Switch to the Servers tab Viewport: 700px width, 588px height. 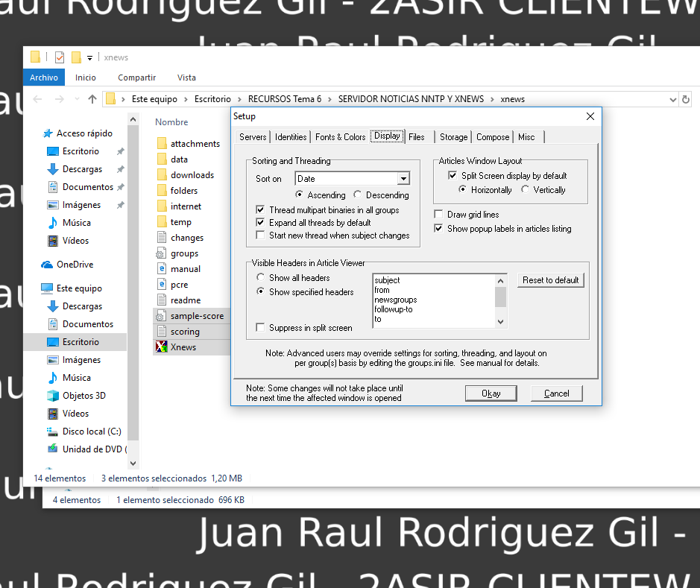(x=253, y=137)
